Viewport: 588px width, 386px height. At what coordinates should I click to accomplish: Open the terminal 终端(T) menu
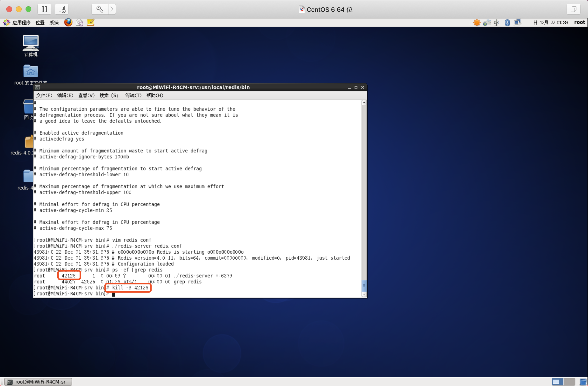133,96
